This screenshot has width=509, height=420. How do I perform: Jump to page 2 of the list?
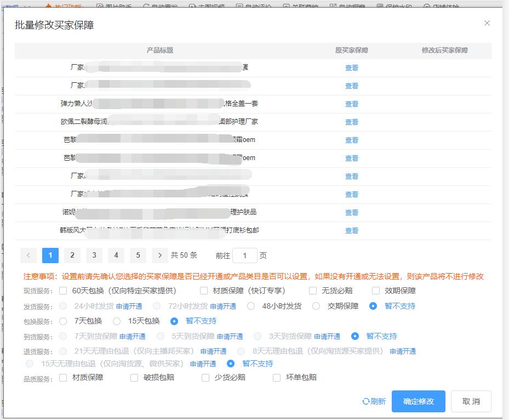[x=72, y=256]
